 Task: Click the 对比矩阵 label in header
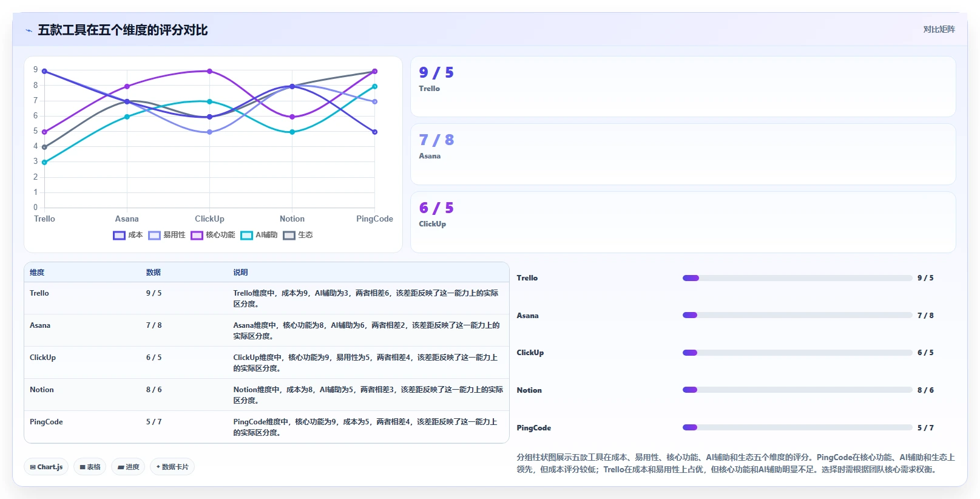click(939, 29)
